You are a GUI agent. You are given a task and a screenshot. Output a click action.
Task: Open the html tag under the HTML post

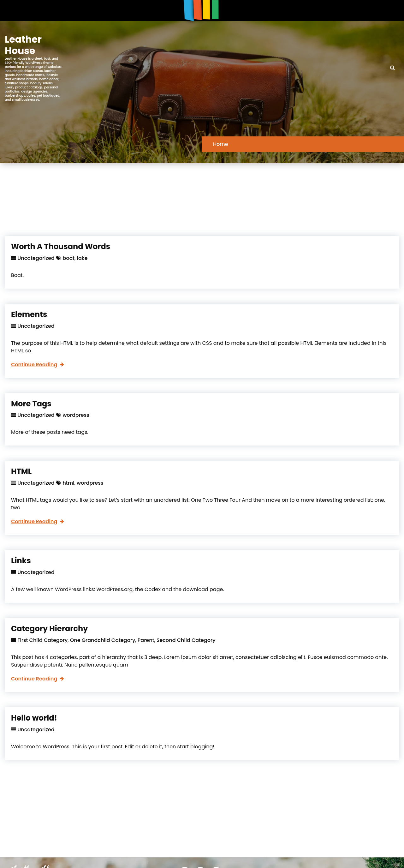[68, 483]
